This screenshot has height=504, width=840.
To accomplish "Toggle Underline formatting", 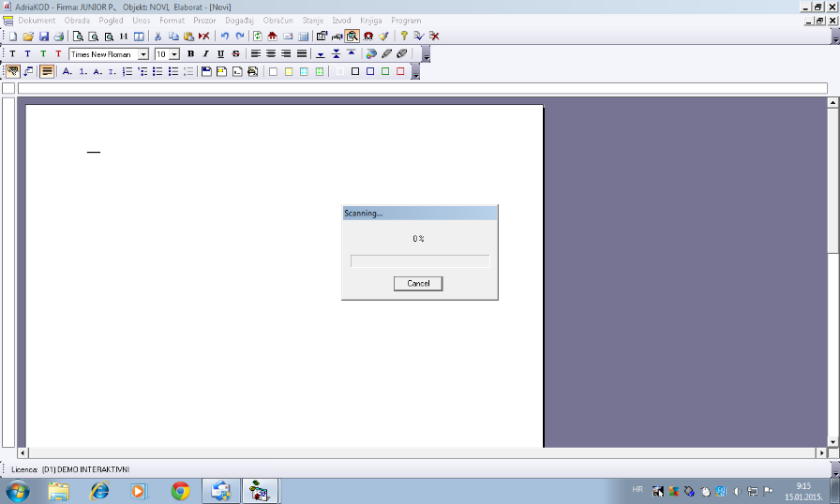I will click(x=220, y=54).
